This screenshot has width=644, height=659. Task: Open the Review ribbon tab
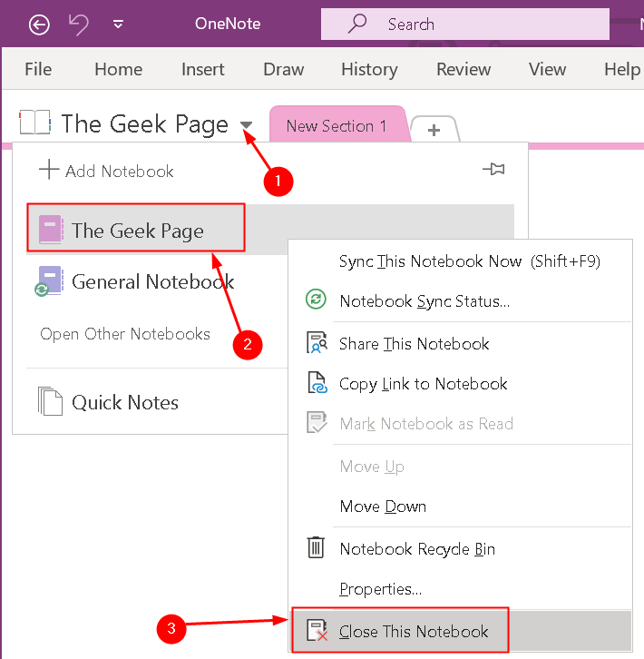(463, 69)
